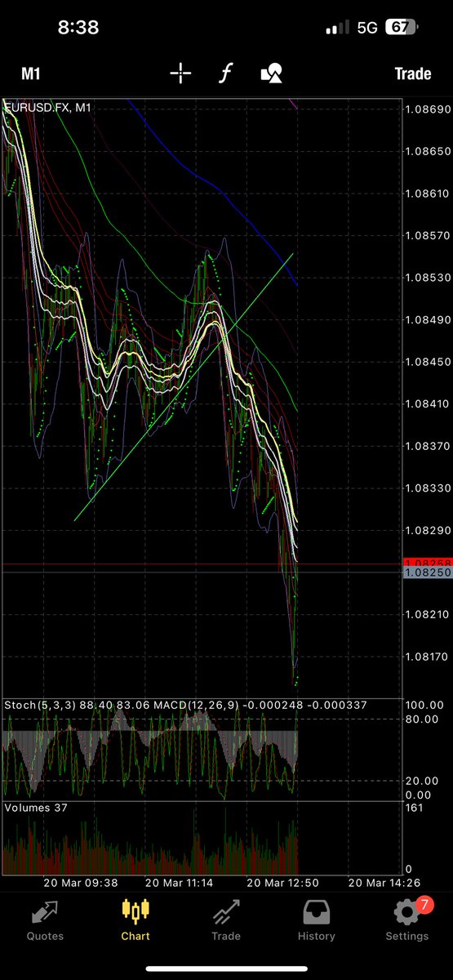The width and height of the screenshot is (453, 980).
Task: Select the 20 Mar 11:14 time label
Action: pos(180,883)
